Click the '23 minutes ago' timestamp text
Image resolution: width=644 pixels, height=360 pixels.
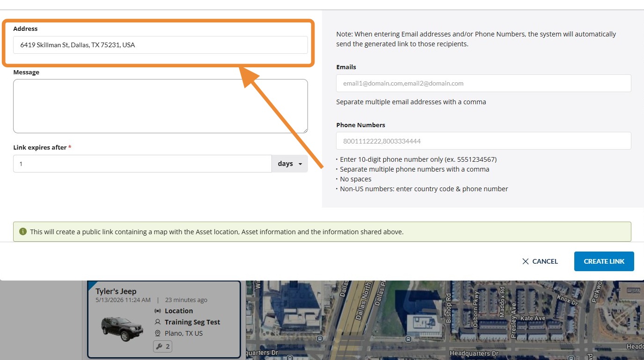[186, 300]
